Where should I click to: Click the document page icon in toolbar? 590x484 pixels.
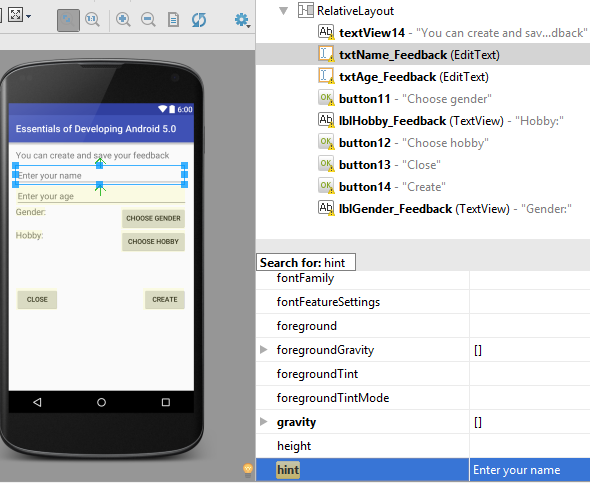(x=173, y=20)
